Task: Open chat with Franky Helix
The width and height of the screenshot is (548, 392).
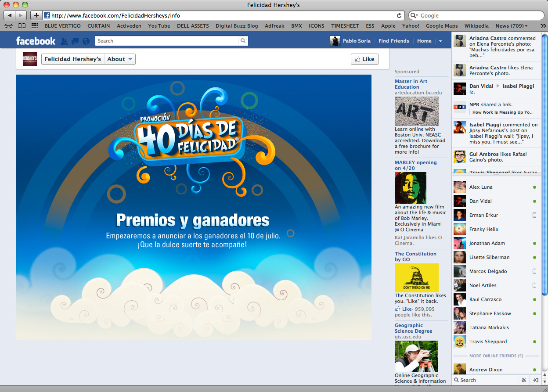Action: tap(496, 229)
